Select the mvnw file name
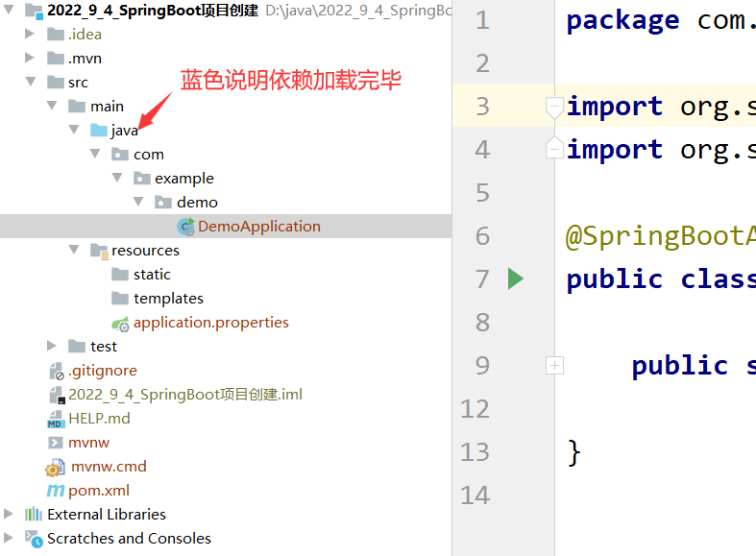Screen dimensions: 756x556 click(x=88, y=443)
